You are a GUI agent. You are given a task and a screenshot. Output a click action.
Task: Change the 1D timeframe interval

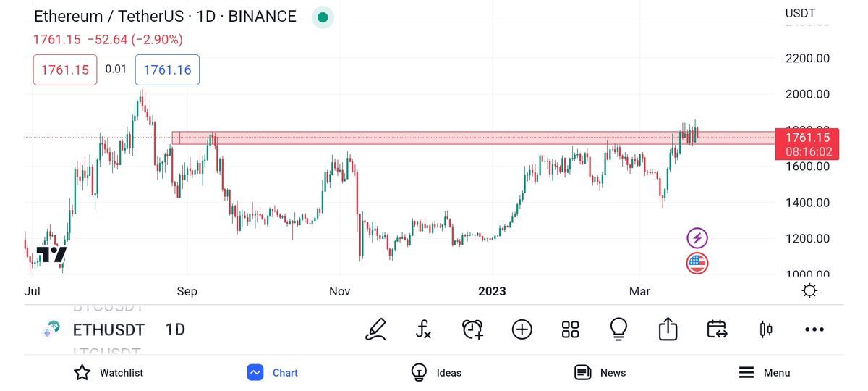pos(175,330)
